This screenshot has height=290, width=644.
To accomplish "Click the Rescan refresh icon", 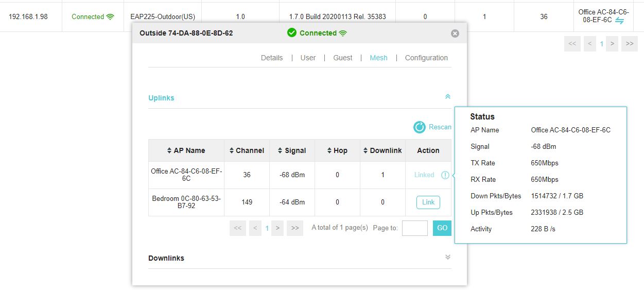I will pos(420,127).
